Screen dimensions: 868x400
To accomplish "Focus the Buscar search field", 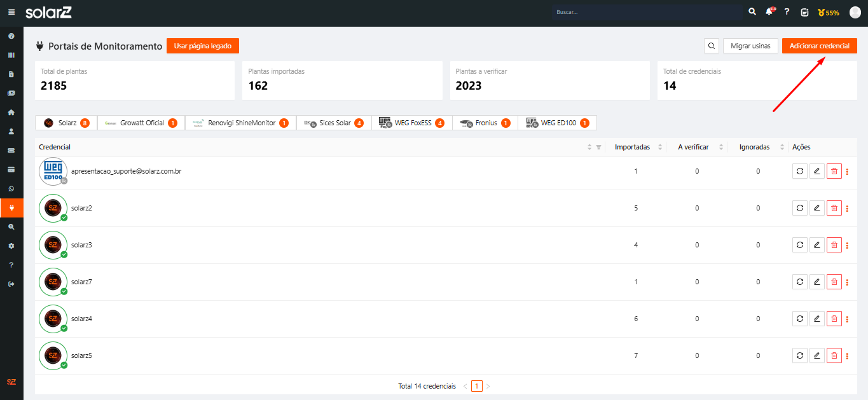I will 645,12.
